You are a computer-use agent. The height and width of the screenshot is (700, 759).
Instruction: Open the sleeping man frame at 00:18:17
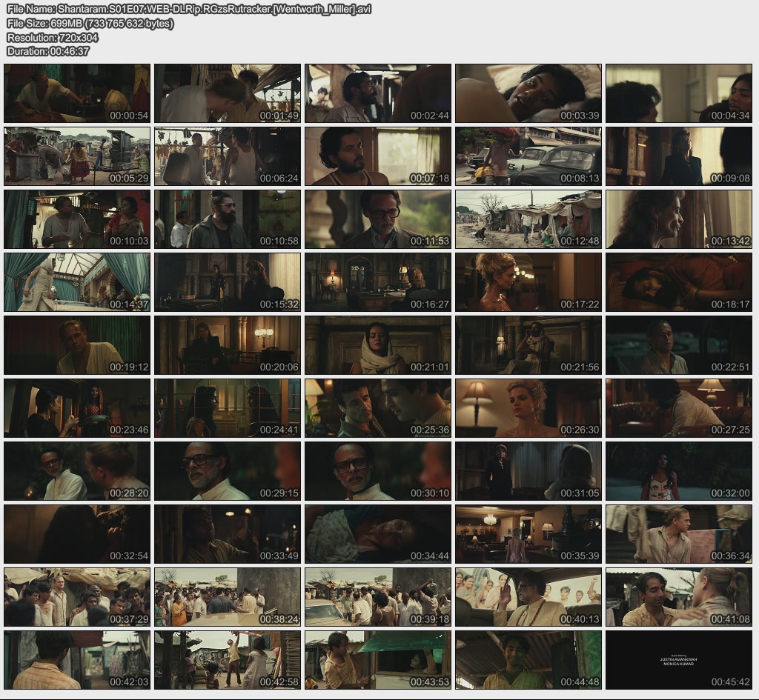tap(679, 282)
